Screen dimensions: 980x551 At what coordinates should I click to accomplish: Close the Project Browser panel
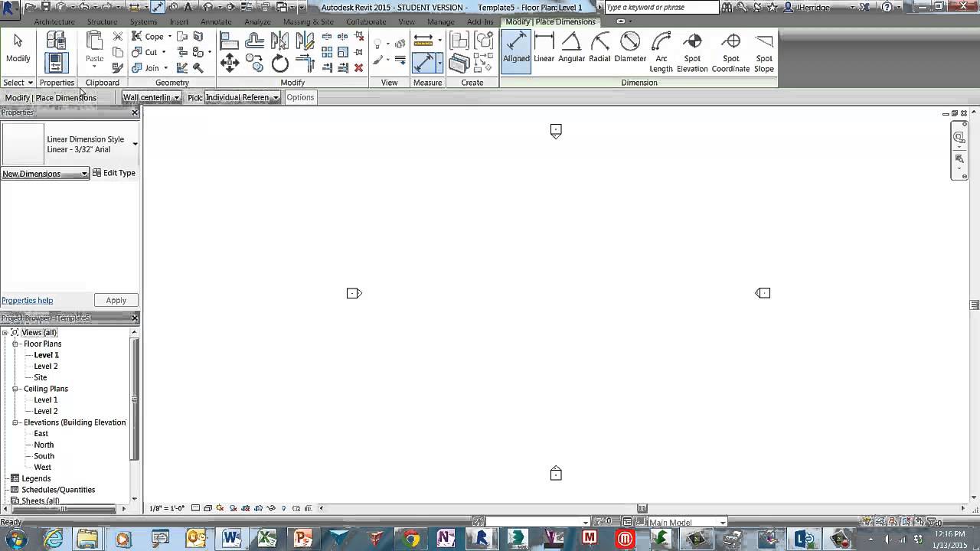point(135,318)
